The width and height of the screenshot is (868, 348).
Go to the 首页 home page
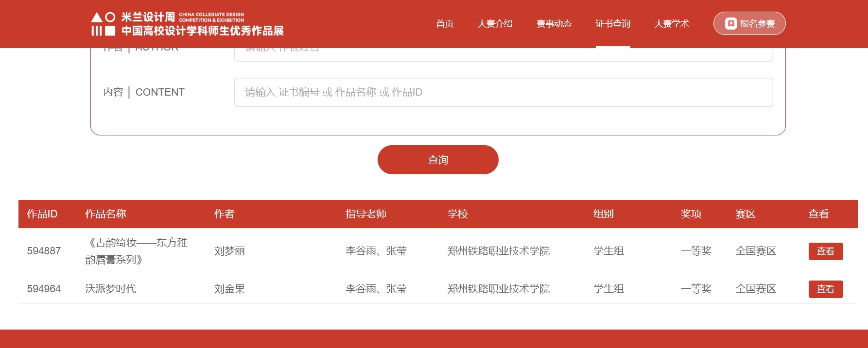(x=444, y=23)
